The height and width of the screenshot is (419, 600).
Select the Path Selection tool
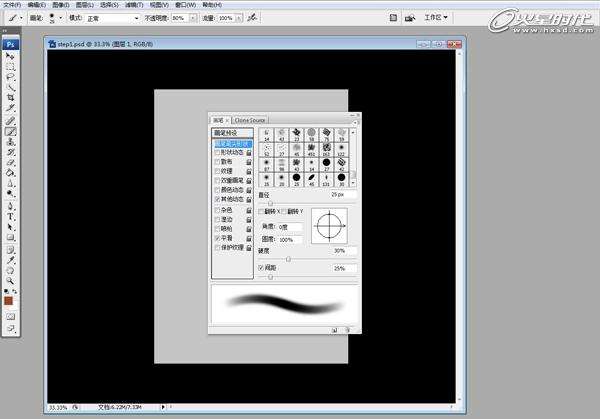10,227
